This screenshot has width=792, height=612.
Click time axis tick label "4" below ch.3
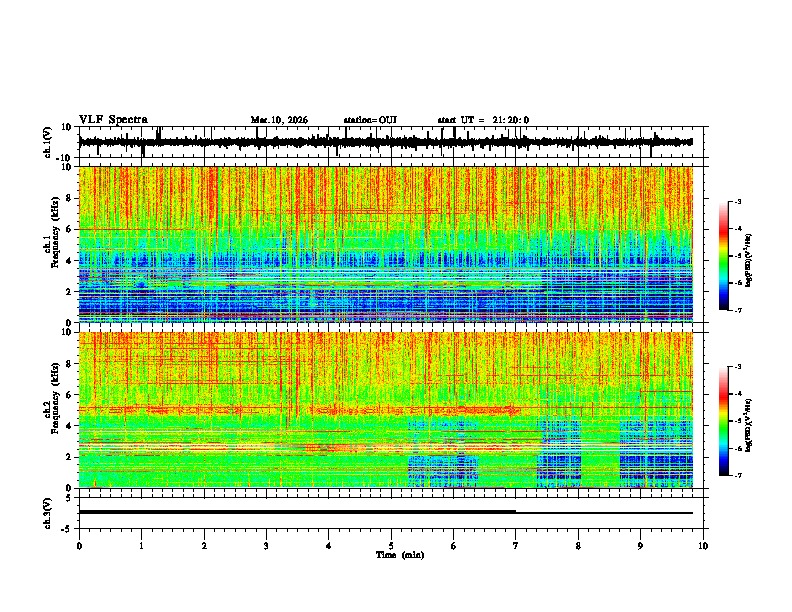(329, 546)
